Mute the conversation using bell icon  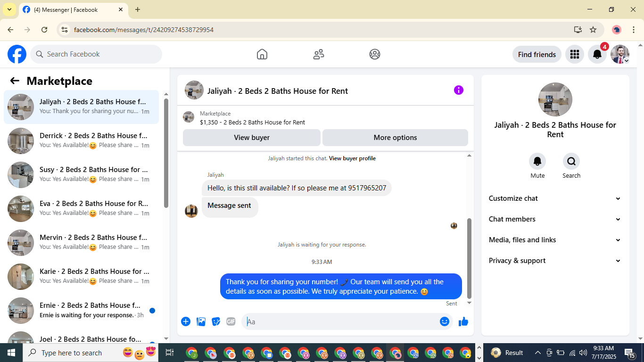click(x=537, y=162)
